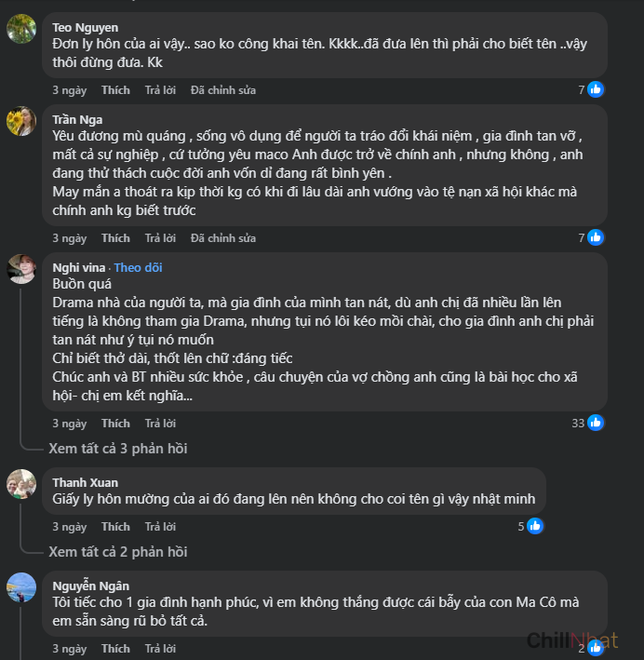Open Trần Nga's profile picture

(21, 121)
